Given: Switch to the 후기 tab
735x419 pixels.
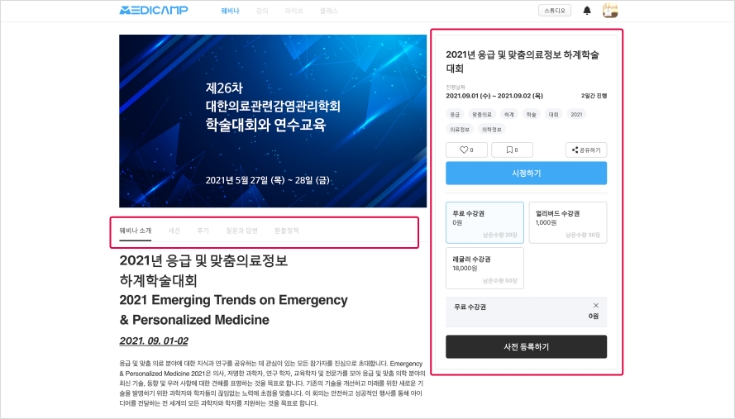Looking at the screenshot, I should [203, 231].
